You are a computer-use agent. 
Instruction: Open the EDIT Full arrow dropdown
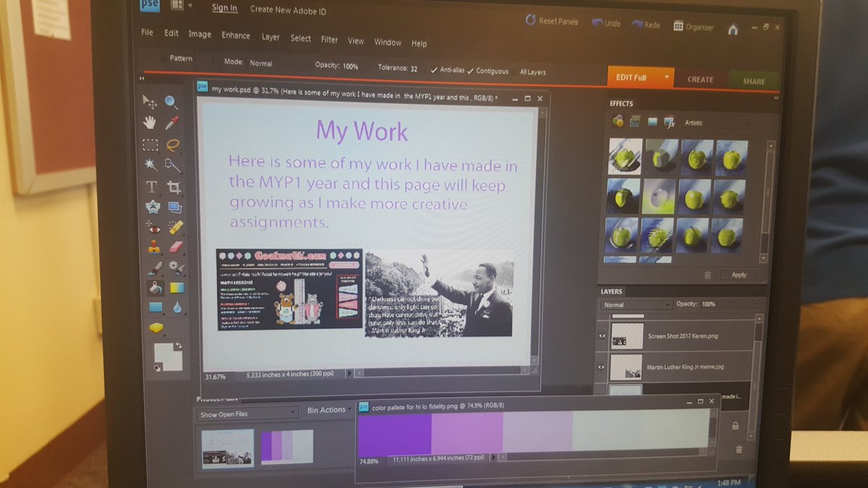click(665, 77)
